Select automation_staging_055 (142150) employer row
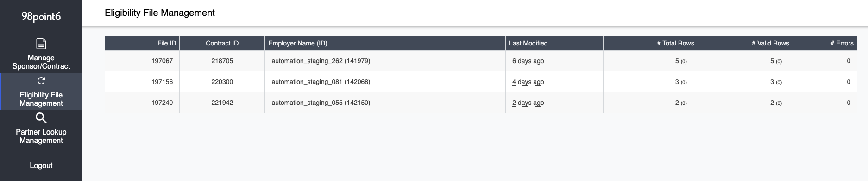The width and height of the screenshot is (868, 181). [x=481, y=103]
